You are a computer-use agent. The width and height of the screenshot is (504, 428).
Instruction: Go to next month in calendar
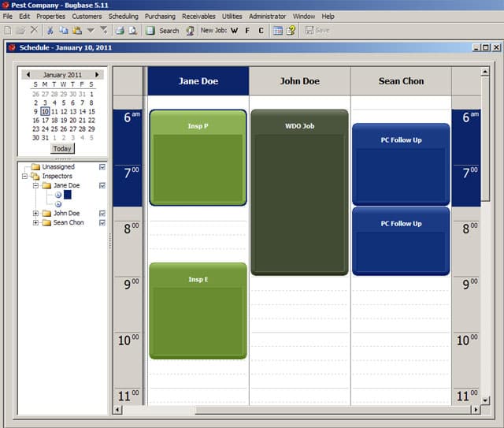[x=98, y=75]
